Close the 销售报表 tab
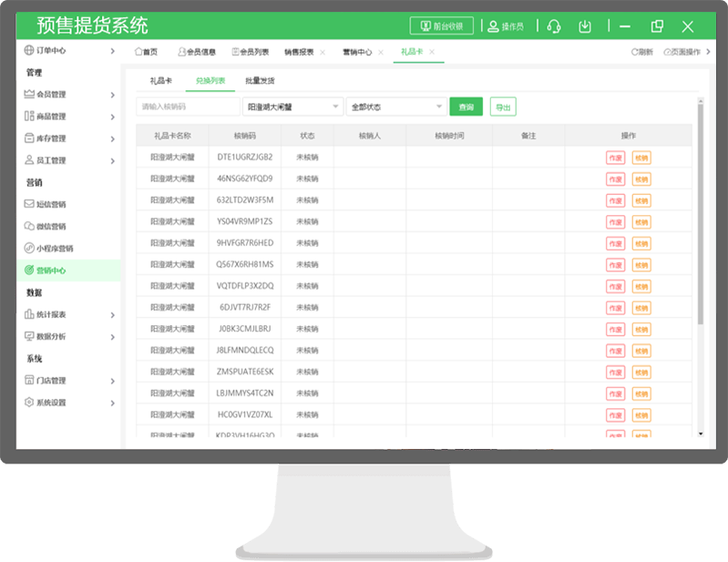The image size is (728, 562). (x=323, y=52)
